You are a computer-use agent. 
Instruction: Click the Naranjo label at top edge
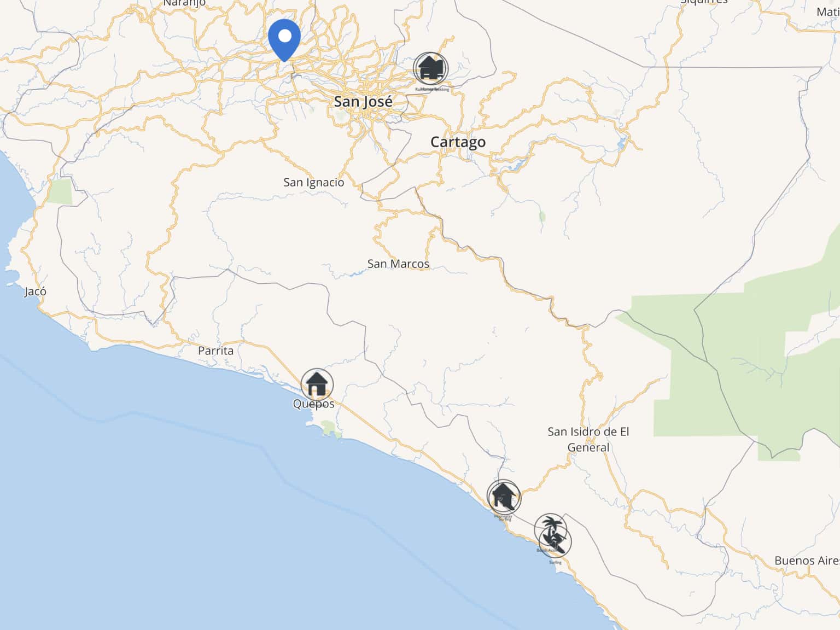(184, 3)
